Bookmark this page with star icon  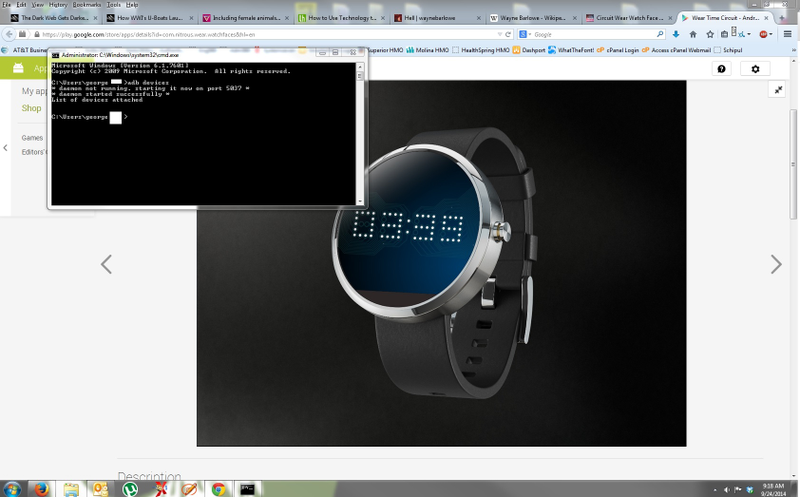click(710, 34)
